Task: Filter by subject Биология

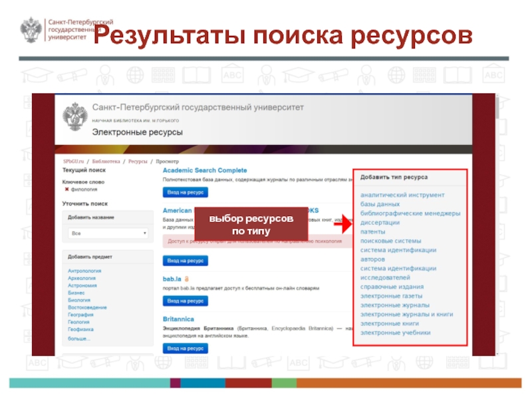Action: point(79,300)
